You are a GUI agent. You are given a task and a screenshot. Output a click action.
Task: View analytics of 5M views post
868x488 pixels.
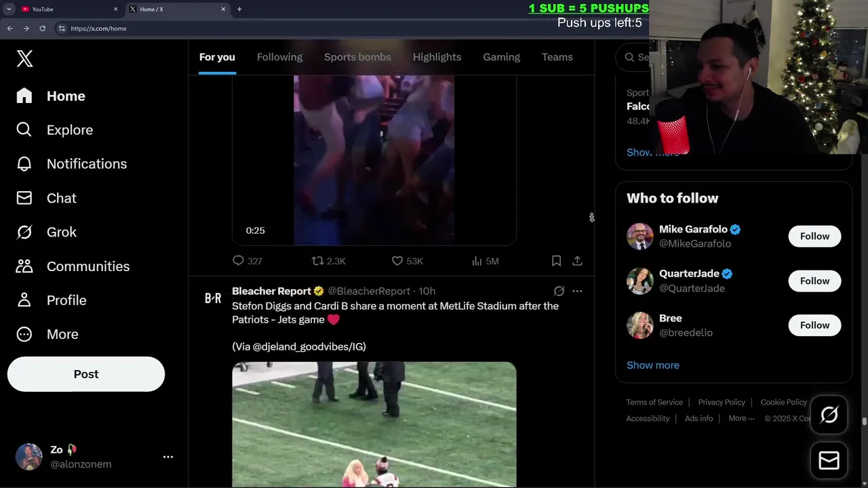pyautogui.click(x=485, y=261)
